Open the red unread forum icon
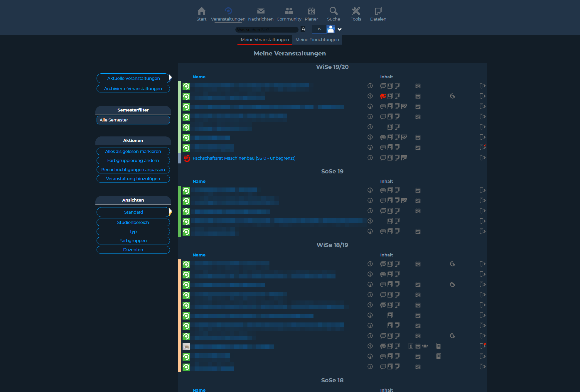The height and width of the screenshot is (392, 580). click(x=383, y=96)
